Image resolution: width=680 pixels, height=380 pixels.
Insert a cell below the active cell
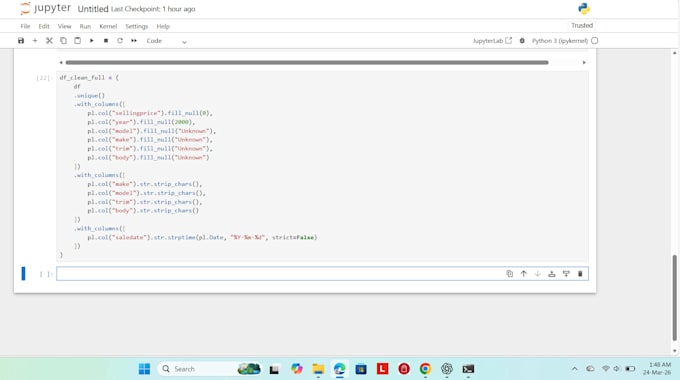566,274
